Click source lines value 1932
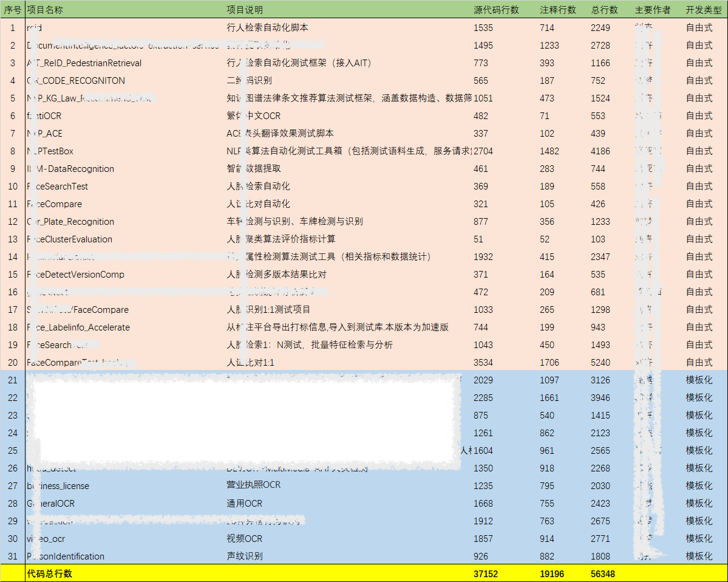The image size is (728, 582). pyautogui.click(x=483, y=258)
